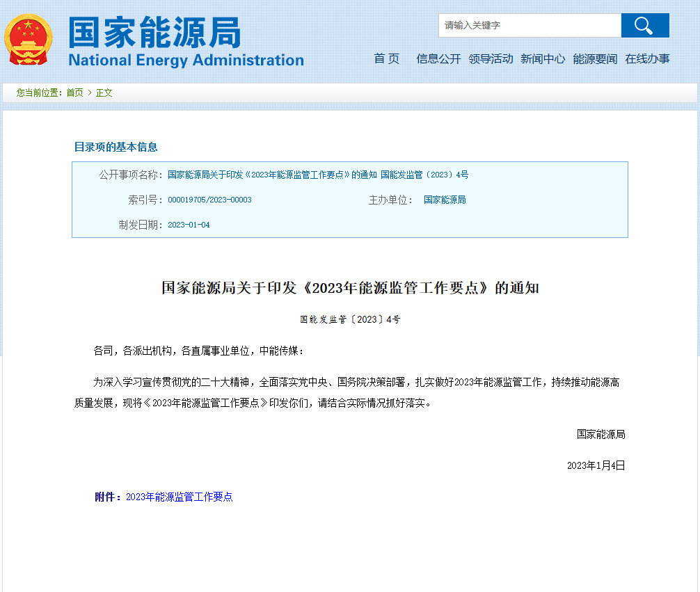Click the 索引号： field label

pyautogui.click(x=146, y=200)
